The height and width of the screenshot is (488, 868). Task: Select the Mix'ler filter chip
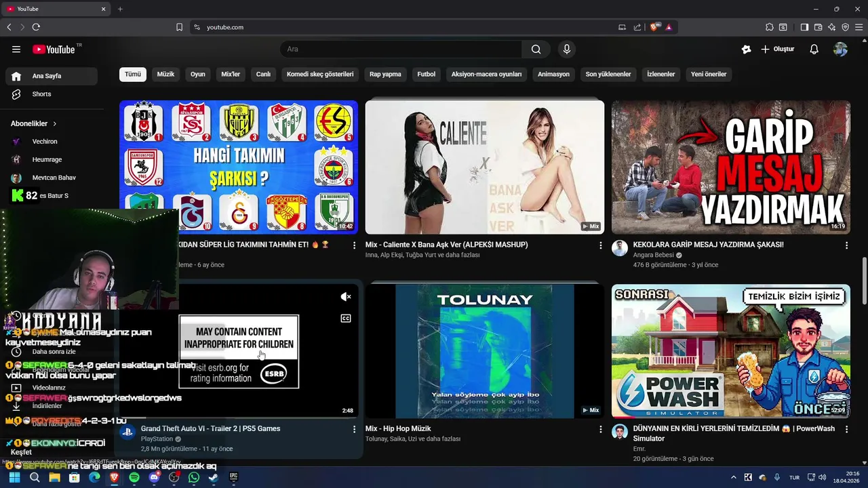(x=231, y=75)
